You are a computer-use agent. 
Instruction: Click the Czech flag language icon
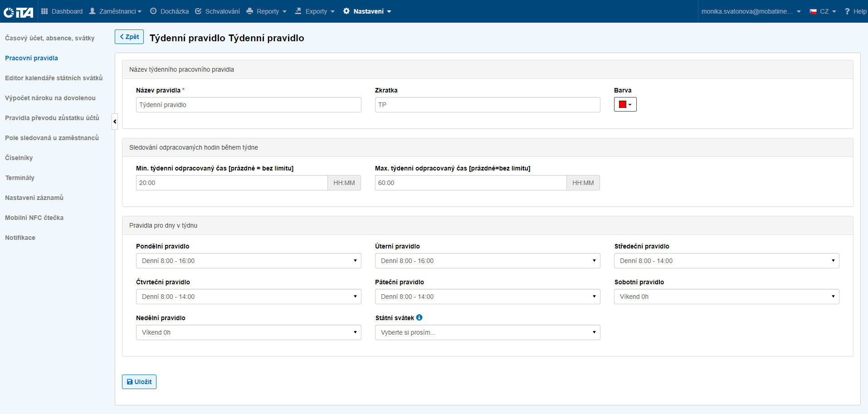click(x=813, y=11)
